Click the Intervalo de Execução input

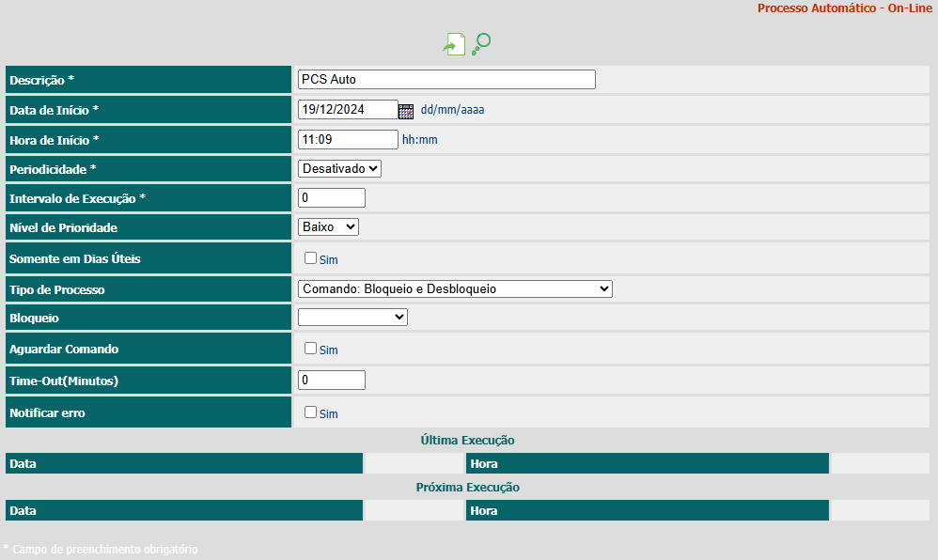pos(332,198)
